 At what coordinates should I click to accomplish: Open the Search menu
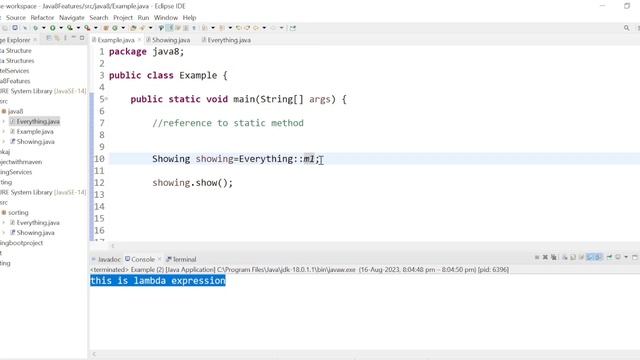99,18
